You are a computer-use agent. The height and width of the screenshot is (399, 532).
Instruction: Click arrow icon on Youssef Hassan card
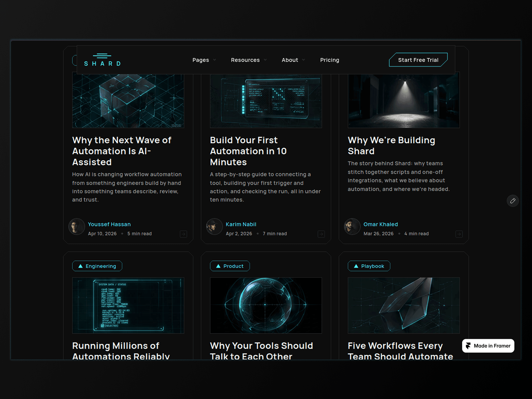click(x=183, y=234)
